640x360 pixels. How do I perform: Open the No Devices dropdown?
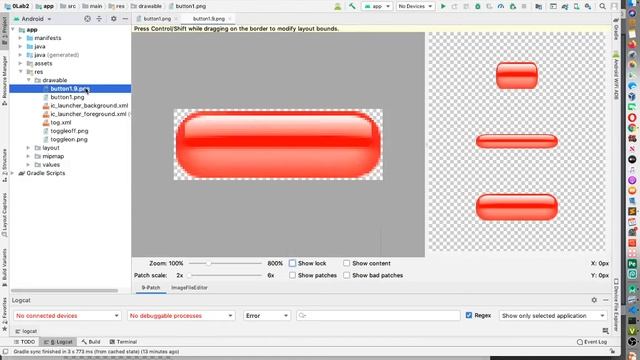click(415, 6)
